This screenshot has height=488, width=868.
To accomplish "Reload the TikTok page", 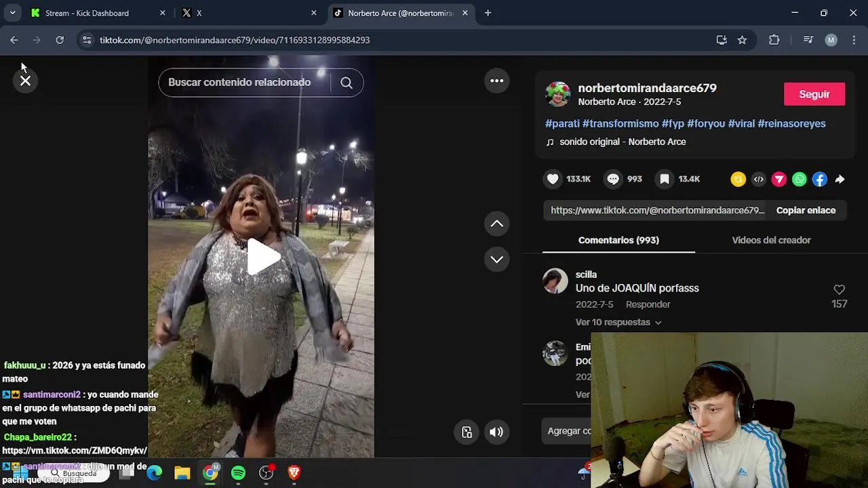I will pos(60,40).
